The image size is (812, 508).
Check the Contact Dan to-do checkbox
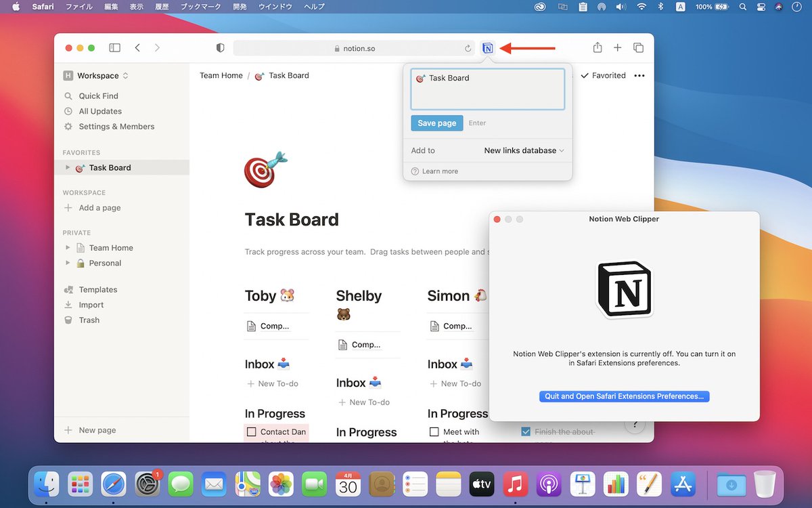252,432
